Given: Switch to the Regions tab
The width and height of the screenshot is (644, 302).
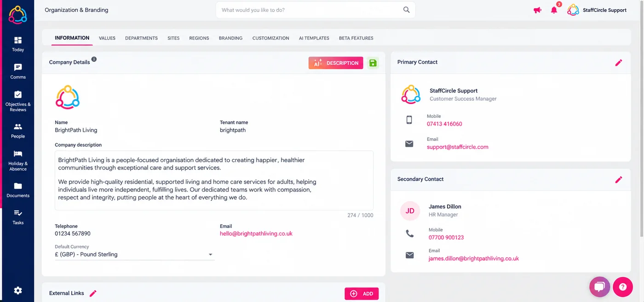Looking at the screenshot, I should (199, 38).
